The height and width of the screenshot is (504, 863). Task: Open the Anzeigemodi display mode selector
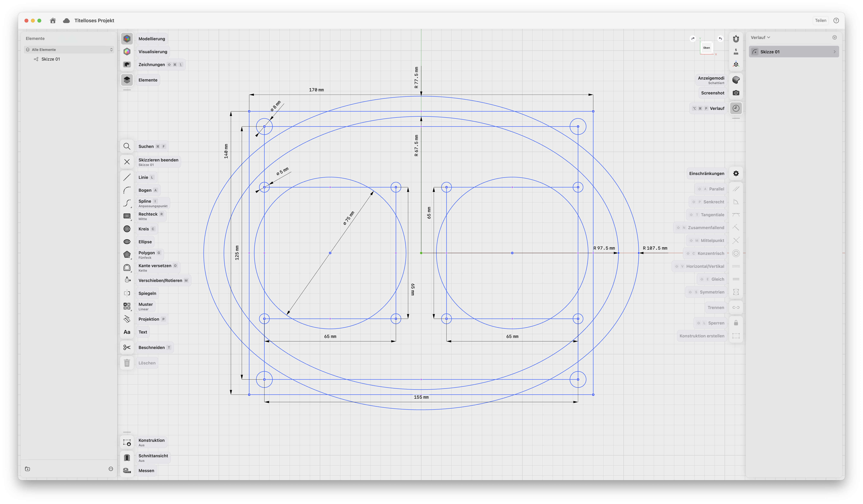736,80
